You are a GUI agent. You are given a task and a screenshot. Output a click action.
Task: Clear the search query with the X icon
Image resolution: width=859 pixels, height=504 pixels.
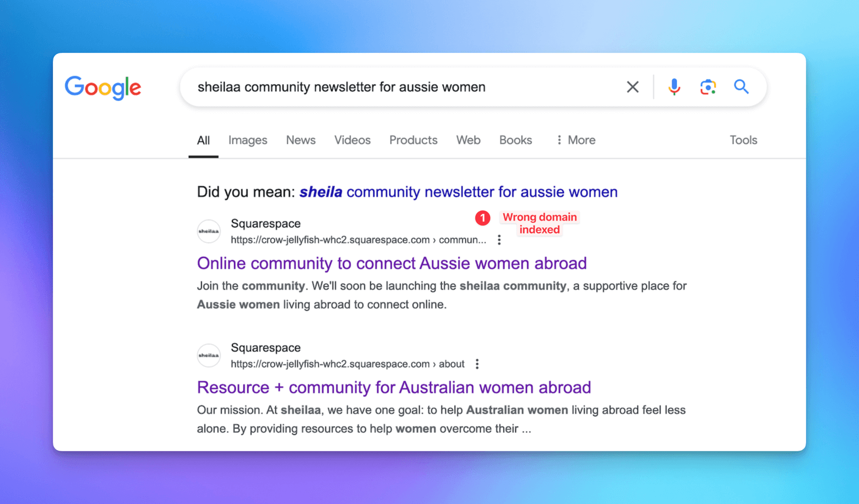pyautogui.click(x=633, y=87)
